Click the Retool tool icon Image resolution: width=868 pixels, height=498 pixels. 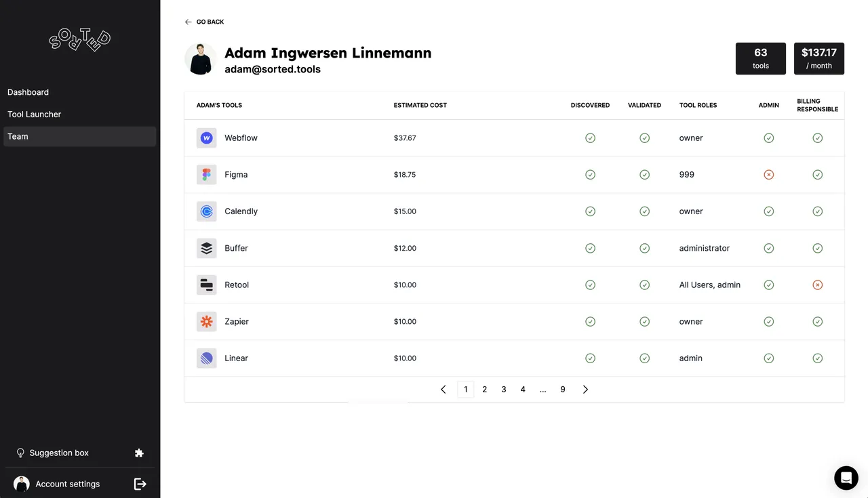(x=207, y=285)
